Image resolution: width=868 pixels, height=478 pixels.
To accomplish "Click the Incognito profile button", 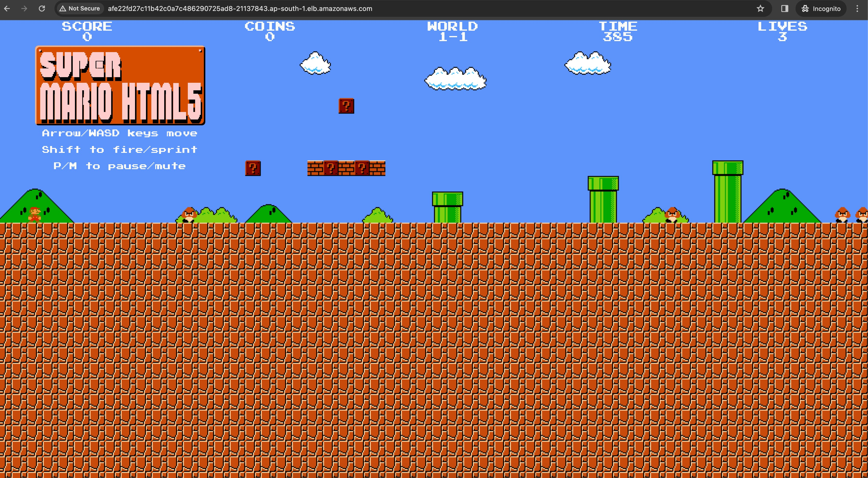I will pos(821,9).
